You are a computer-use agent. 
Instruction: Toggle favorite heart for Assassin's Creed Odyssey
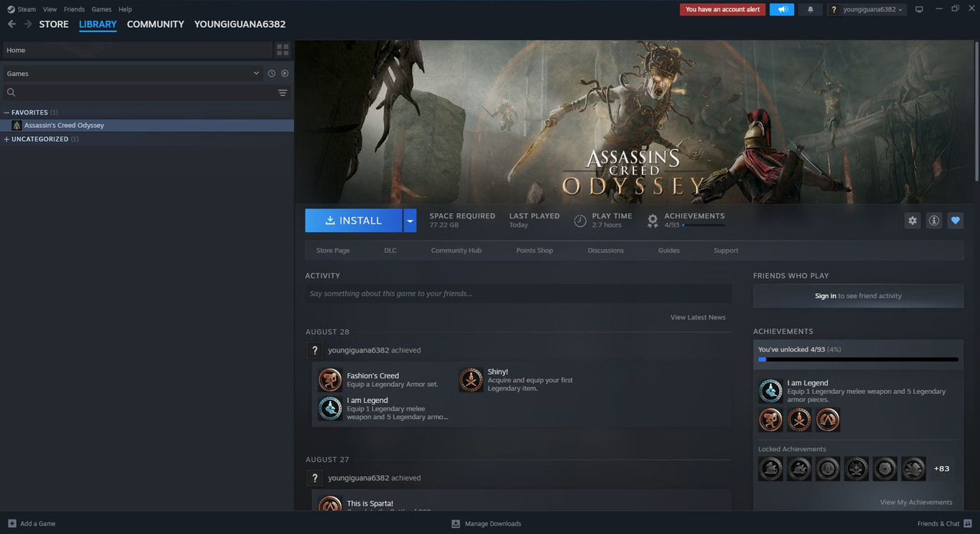955,220
